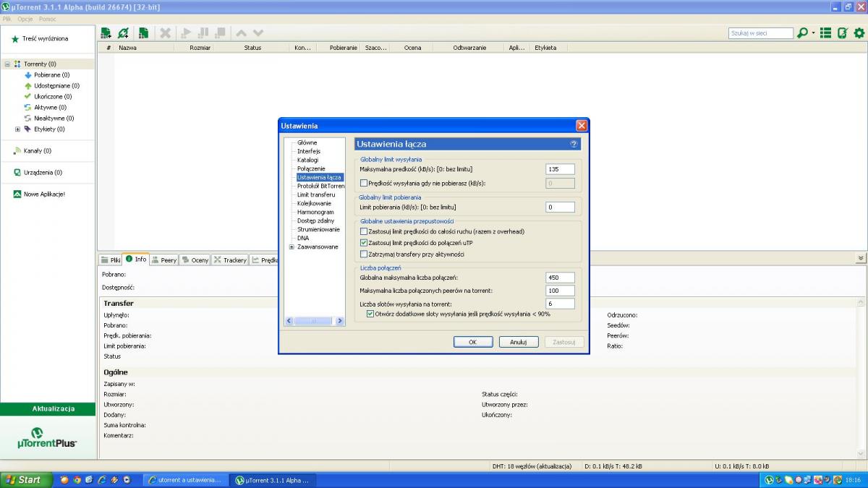The image size is (868, 488).
Task: Click OK in Ustawienia dialog
Action: [473, 342]
